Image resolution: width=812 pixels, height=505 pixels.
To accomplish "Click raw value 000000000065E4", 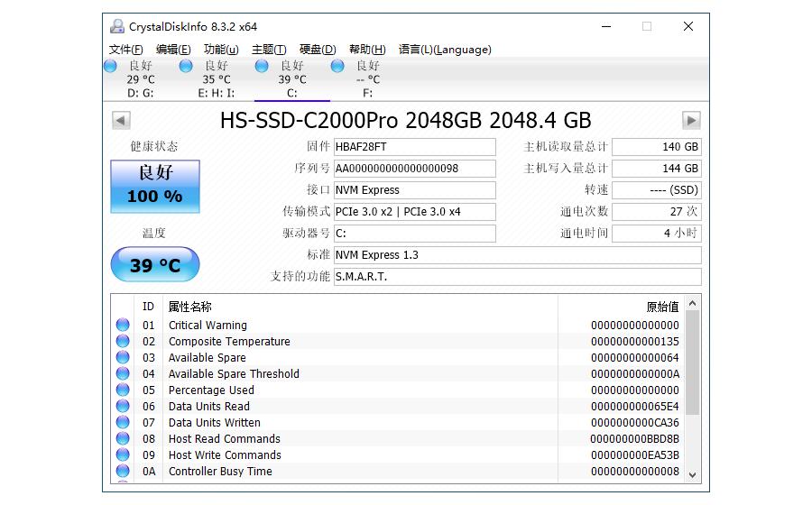I will pos(635,407).
